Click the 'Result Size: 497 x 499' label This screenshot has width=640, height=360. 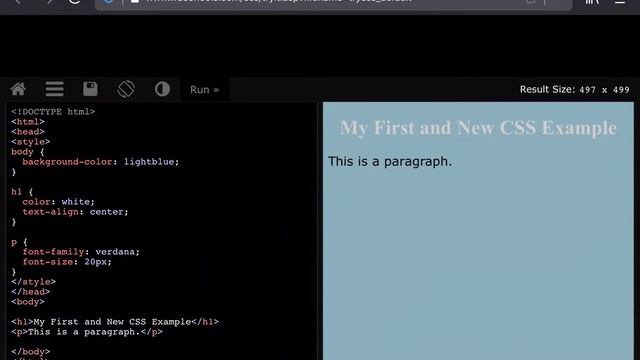coord(574,89)
